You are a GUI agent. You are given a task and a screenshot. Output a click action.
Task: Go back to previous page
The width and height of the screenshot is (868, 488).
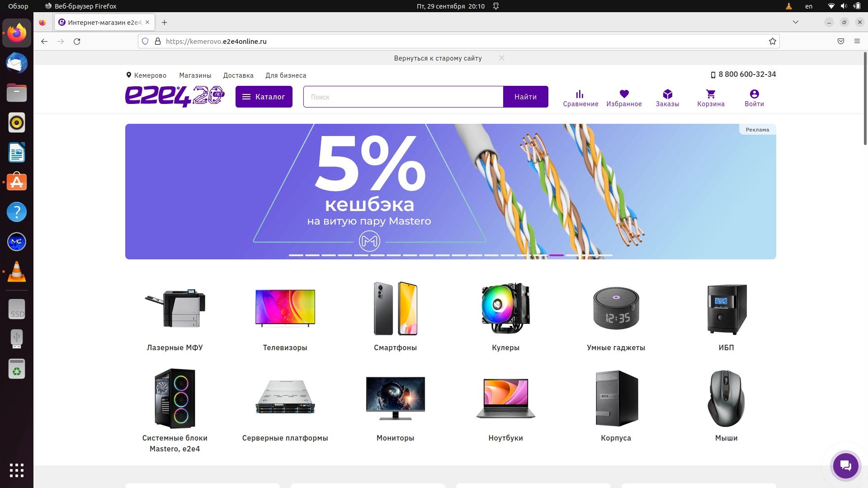44,41
